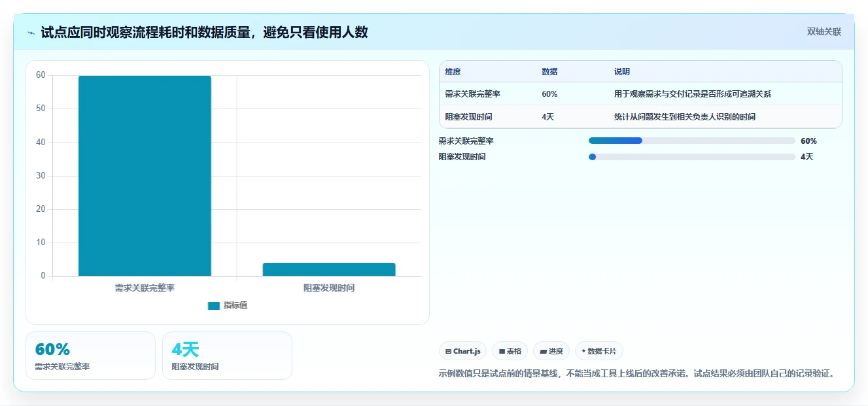This screenshot has height=406, width=868.
Task: Click the 表格 tag chip
Action: tap(510, 351)
